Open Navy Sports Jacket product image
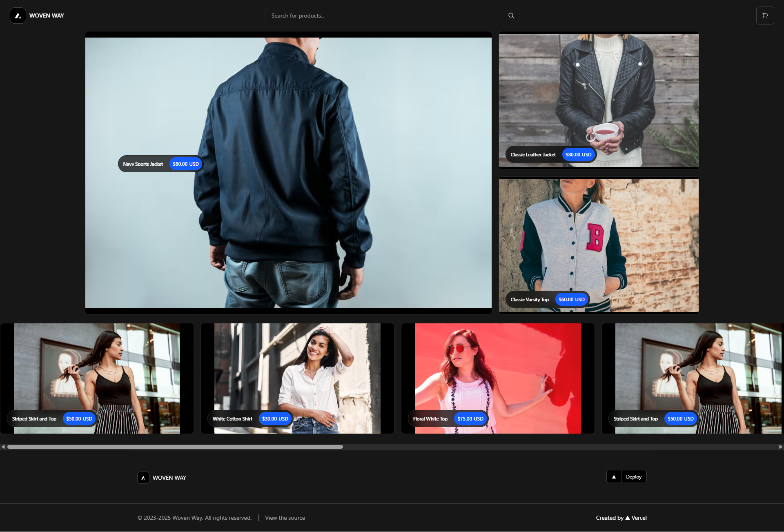Image resolution: width=784 pixels, height=532 pixels. (288, 173)
